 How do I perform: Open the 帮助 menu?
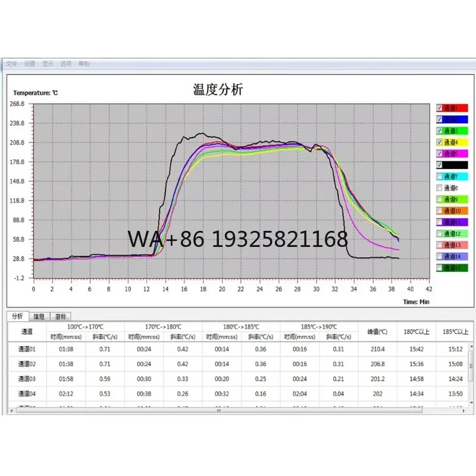pyautogui.click(x=84, y=64)
